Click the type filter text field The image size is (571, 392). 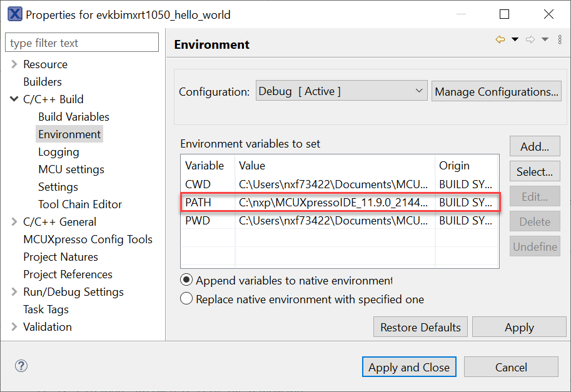pos(82,43)
